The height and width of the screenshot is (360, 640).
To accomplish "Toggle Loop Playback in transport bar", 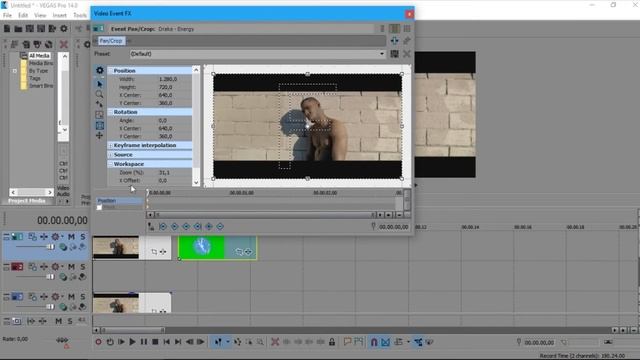I will pyautogui.click(x=110, y=342).
